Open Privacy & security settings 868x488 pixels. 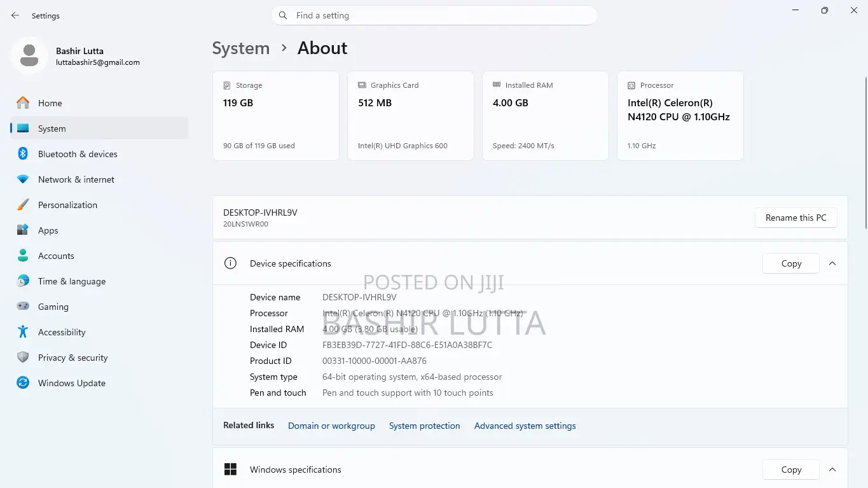(x=99, y=358)
